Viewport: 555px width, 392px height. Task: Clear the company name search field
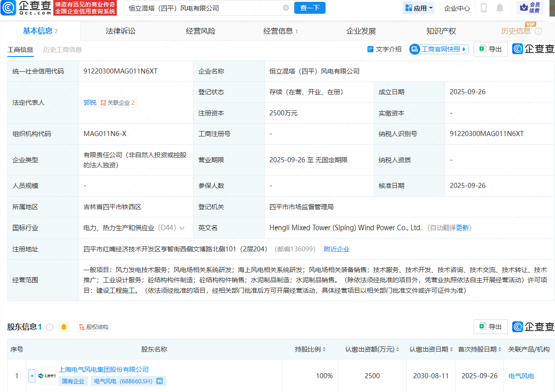pyautogui.click(x=286, y=8)
